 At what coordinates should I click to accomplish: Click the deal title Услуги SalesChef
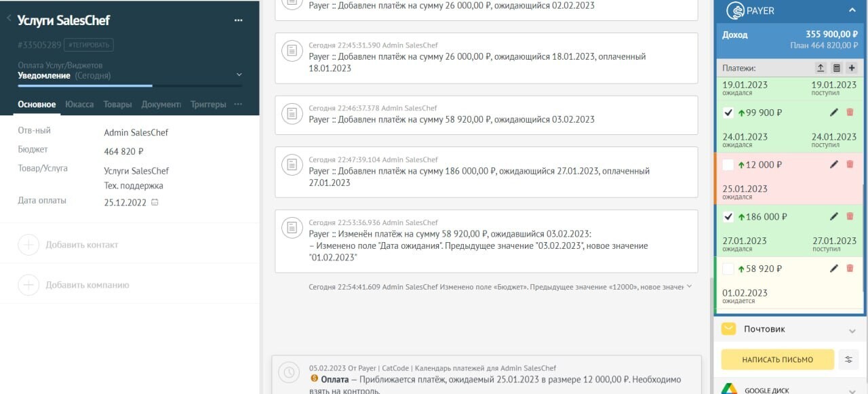(64, 20)
